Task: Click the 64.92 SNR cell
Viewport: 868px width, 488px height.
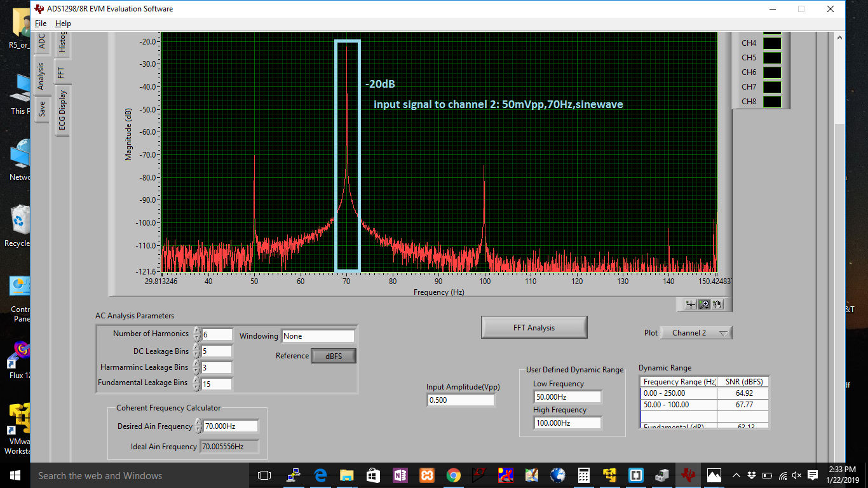Action: [x=743, y=393]
